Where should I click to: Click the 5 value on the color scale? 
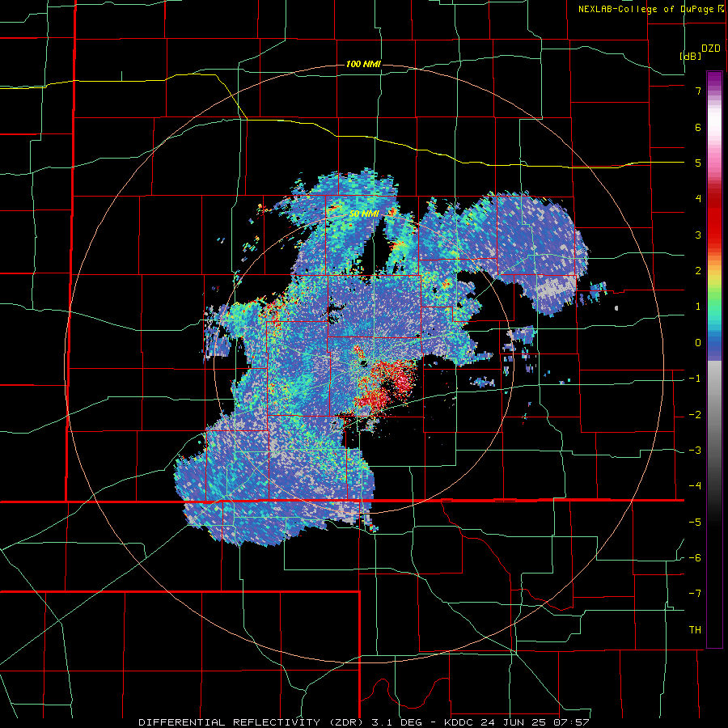click(698, 163)
